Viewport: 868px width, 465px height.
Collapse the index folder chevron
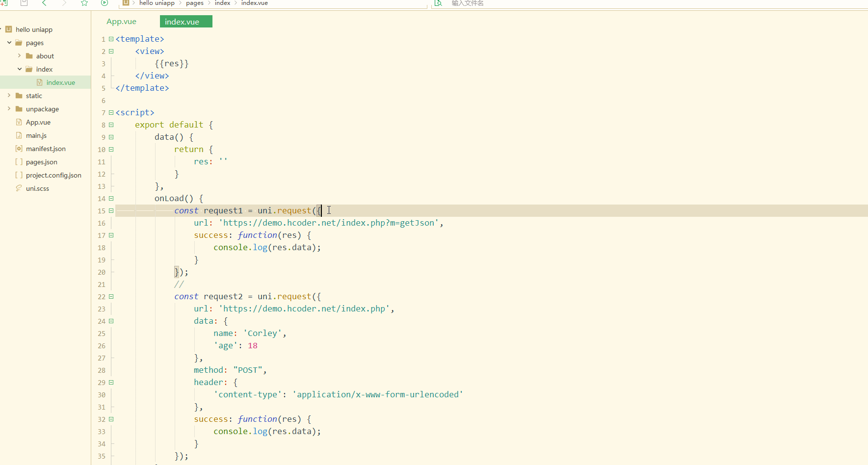(20, 69)
